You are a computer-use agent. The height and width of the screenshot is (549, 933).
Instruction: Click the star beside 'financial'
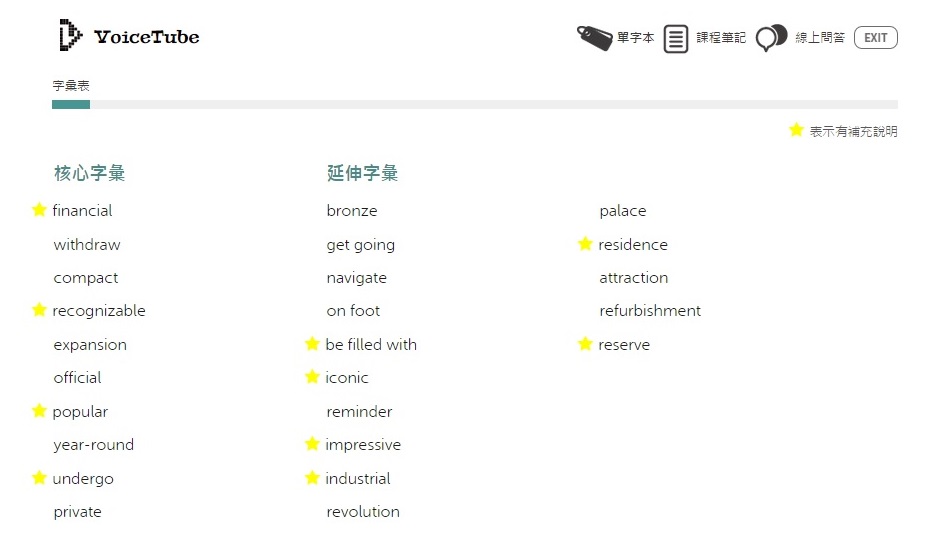coord(39,210)
